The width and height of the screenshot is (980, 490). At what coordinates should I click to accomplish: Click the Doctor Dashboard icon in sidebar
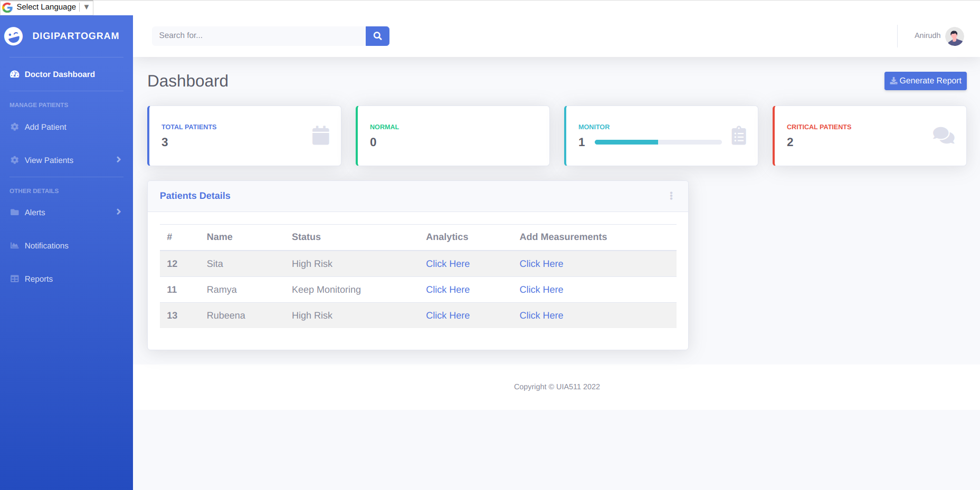tap(14, 74)
